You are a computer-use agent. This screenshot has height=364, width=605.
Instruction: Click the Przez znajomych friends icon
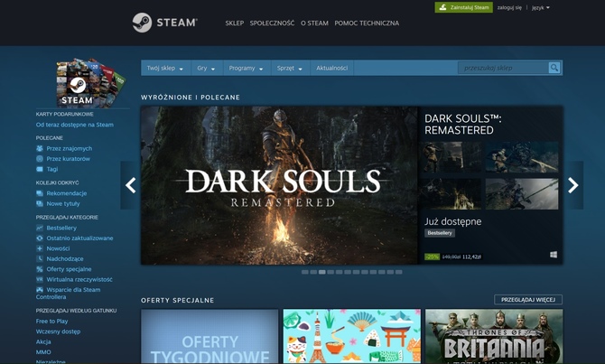click(x=40, y=148)
